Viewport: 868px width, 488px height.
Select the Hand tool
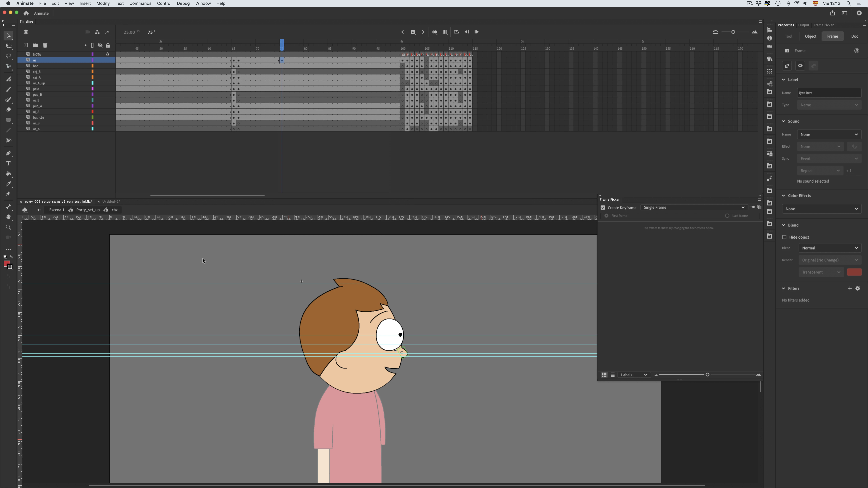point(8,217)
